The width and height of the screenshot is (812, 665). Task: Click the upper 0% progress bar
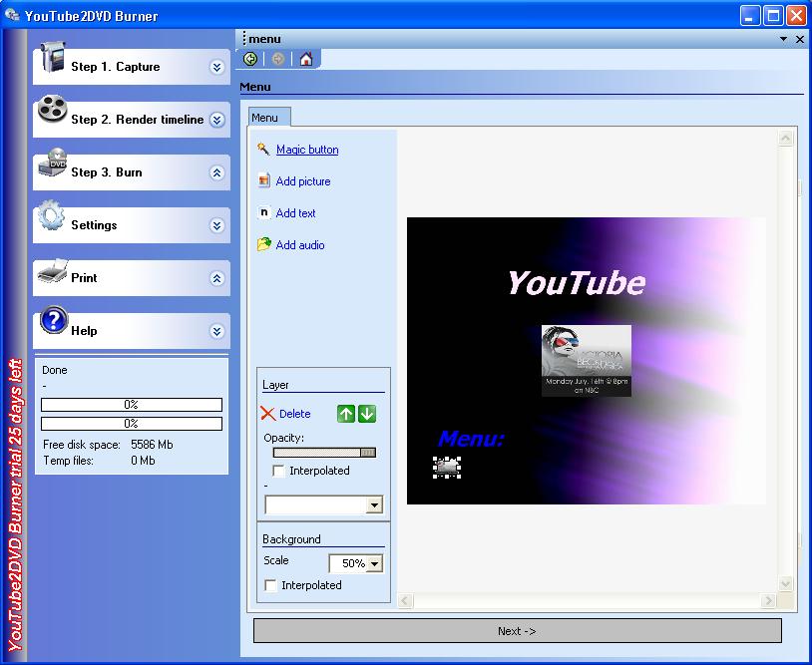132,405
